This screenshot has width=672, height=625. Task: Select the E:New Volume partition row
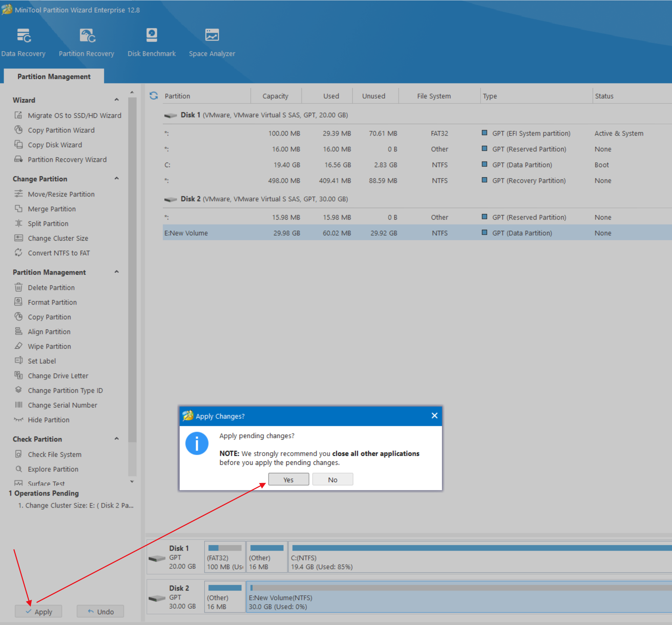click(417, 233)
